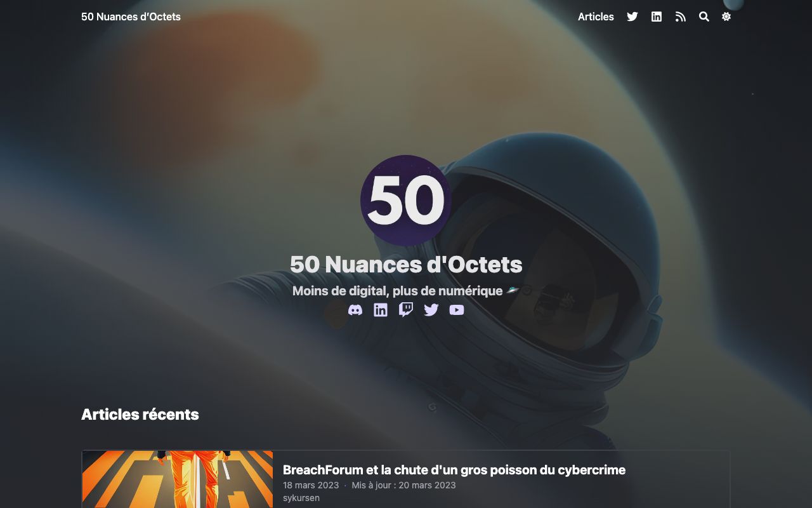This screenshot has width=812, height=508.
Task: Click the round purple 50 logo
Action: [406, 201]
